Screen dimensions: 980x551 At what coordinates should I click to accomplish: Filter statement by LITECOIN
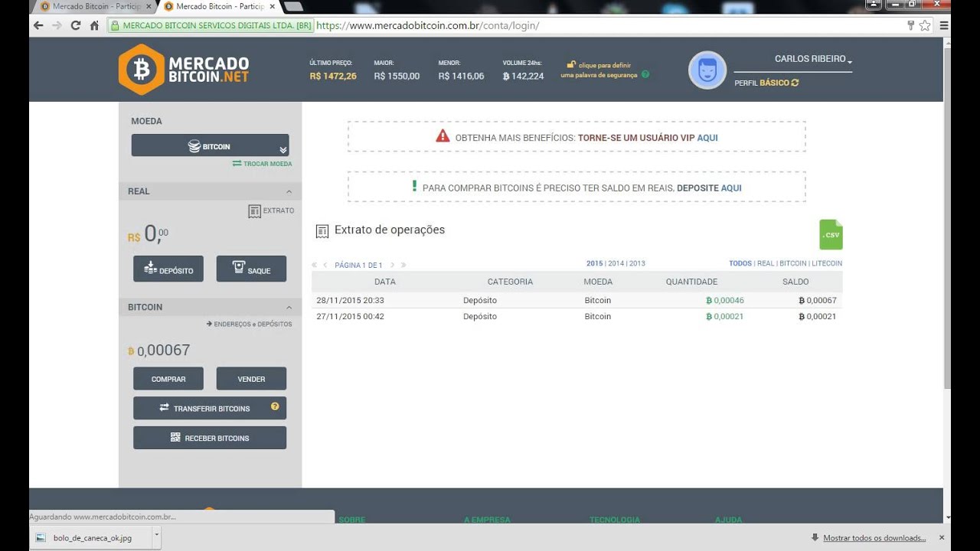pyautogui.click(x=827, y=263)
